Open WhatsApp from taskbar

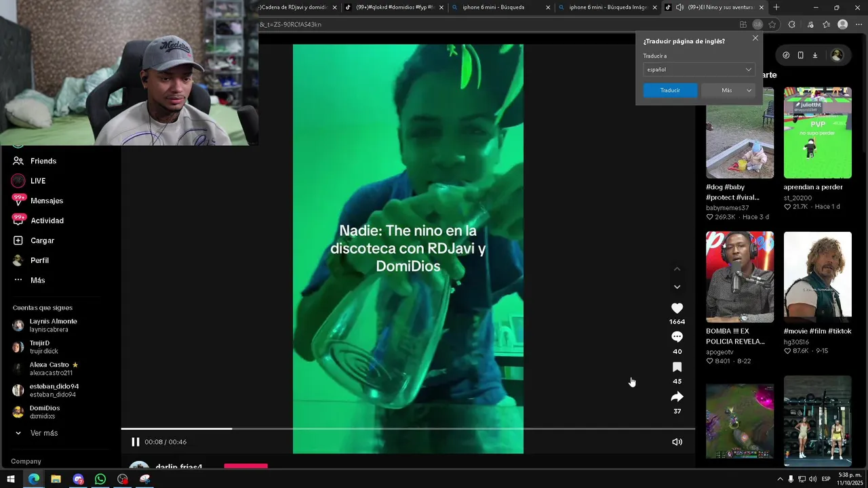100,479
